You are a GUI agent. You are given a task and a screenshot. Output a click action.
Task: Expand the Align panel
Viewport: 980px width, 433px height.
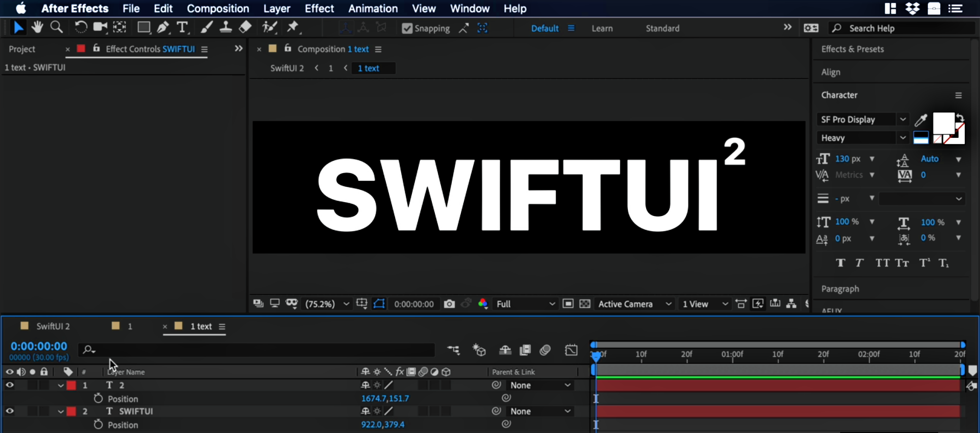tap(830, 72)
